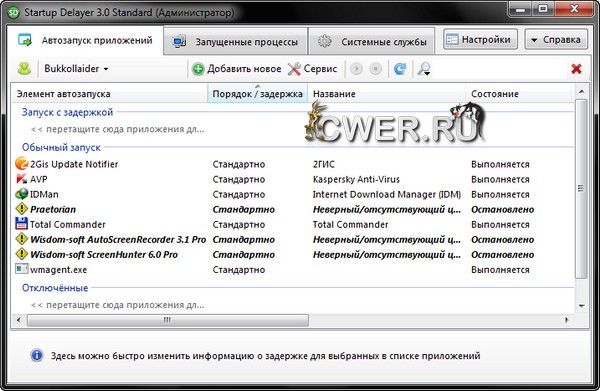Click Добавить новое button label
This screenshot has width=600, height=391.
point(244,69)
